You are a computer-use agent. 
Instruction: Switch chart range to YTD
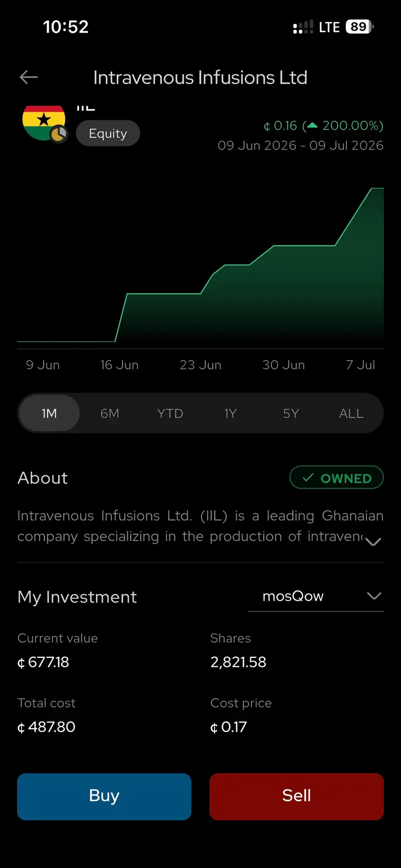pyautogui.click(x=170, y=414)
